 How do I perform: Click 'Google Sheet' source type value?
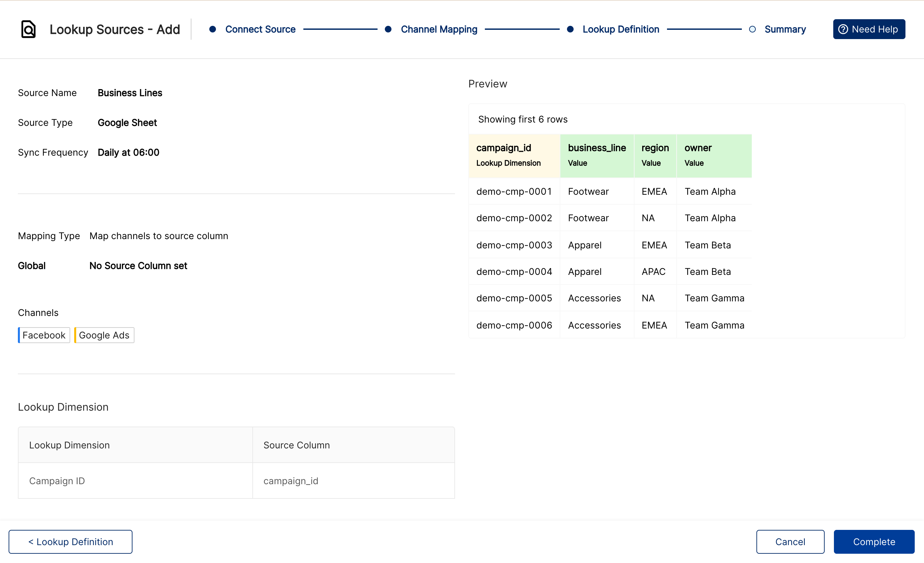coord(127,123)
